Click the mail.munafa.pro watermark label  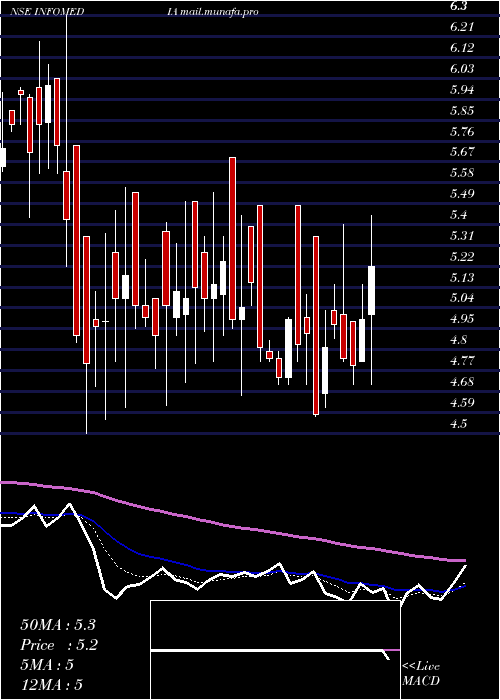click(x=221, y=12)
